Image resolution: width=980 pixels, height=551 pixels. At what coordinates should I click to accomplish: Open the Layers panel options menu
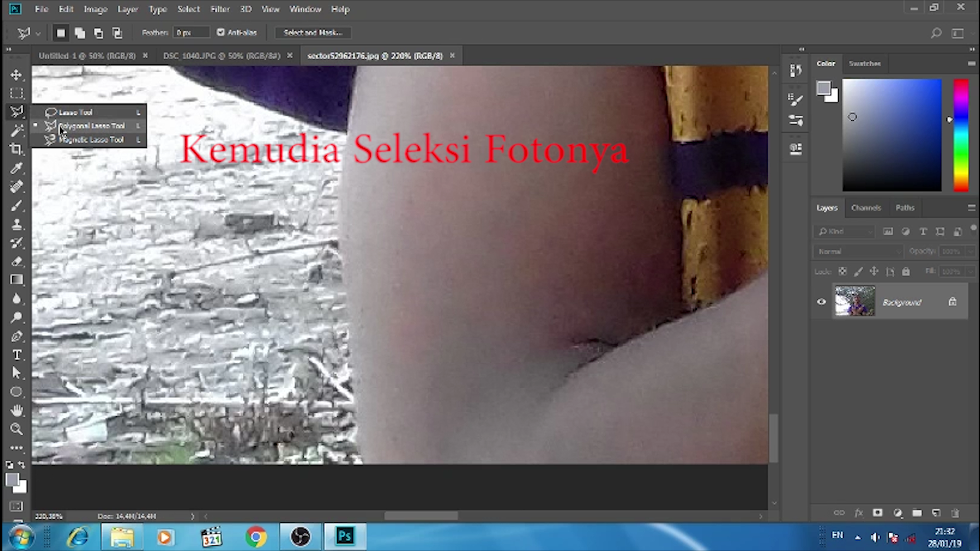tap(971, 208)
